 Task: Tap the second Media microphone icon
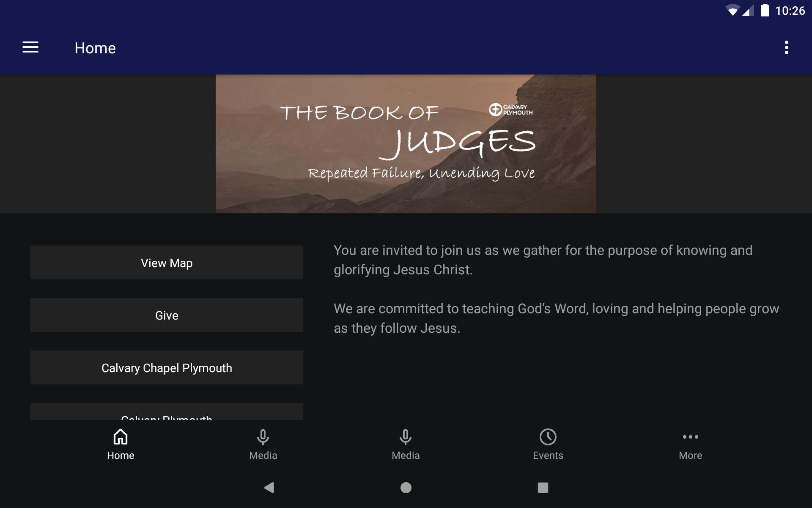pyautogui.click(x=406, y=437)
